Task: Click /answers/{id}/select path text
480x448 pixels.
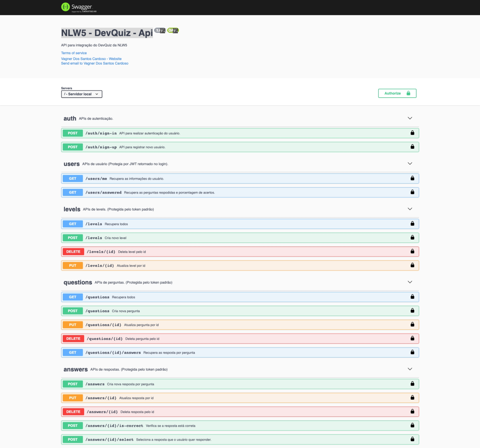Action: (x=110, y=440)
